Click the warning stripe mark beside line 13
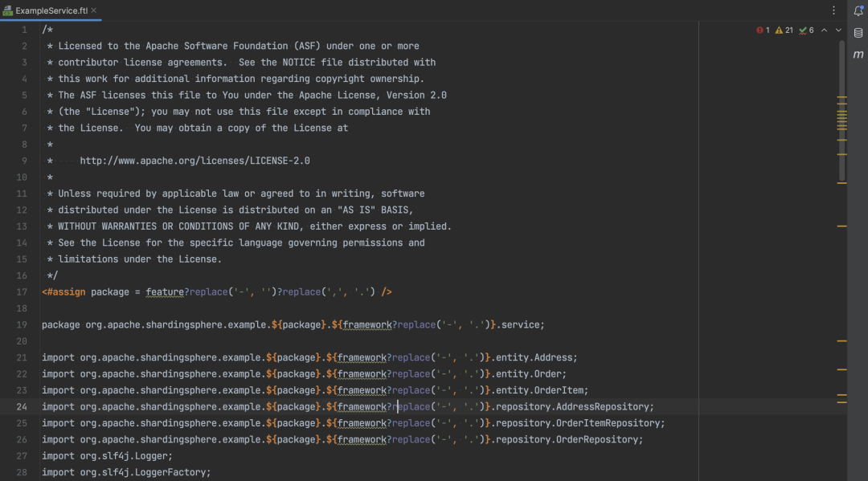 842,226
